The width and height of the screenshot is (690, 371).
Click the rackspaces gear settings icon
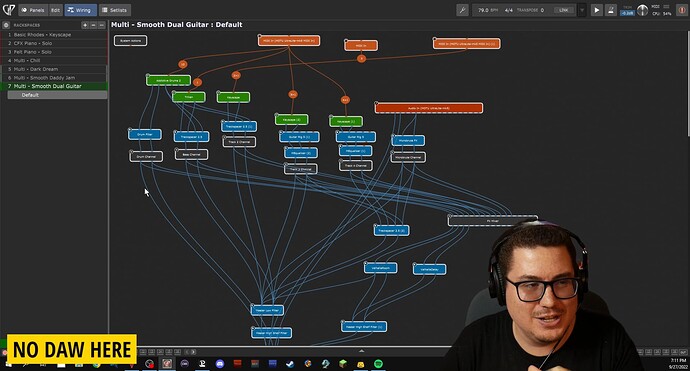(x=6, y=25)
